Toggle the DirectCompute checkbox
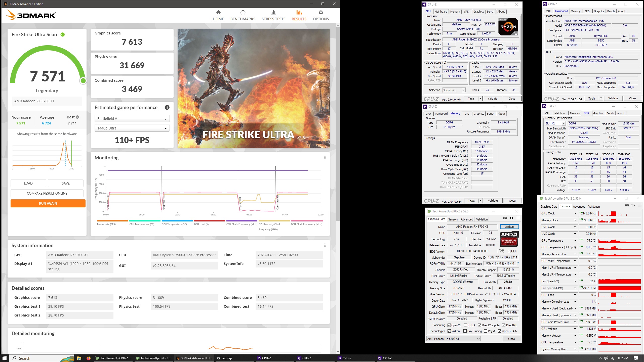Screen dimensions: 644x362 tap(479, 325)
